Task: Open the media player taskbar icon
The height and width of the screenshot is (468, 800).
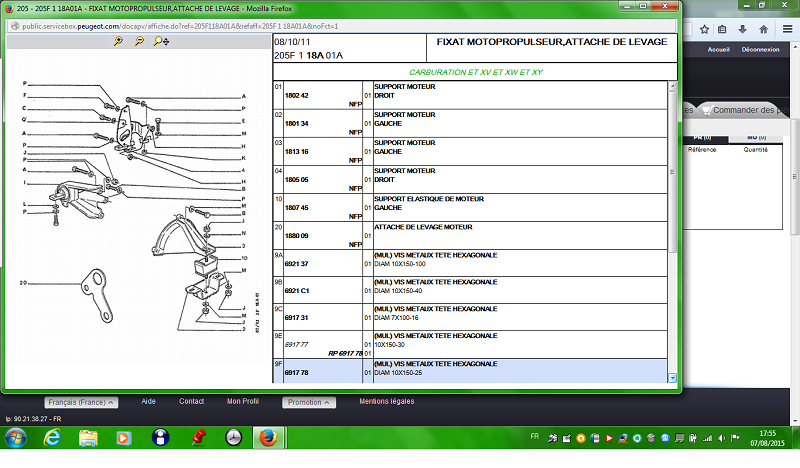Action: click(x=123, y=438)
